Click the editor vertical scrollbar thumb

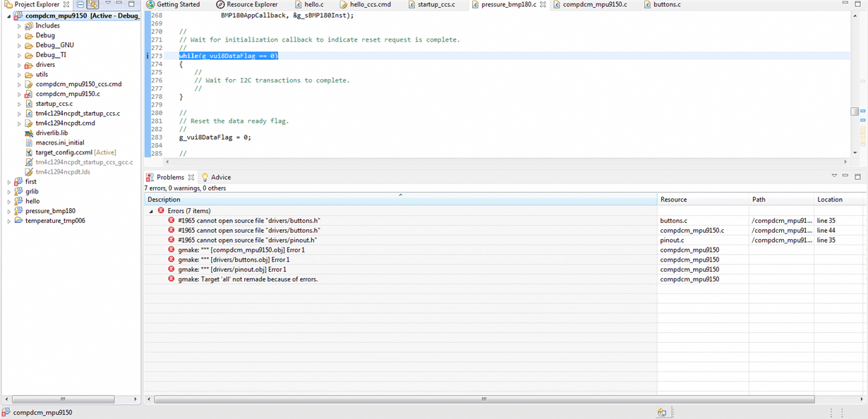[x=855, y=111]
